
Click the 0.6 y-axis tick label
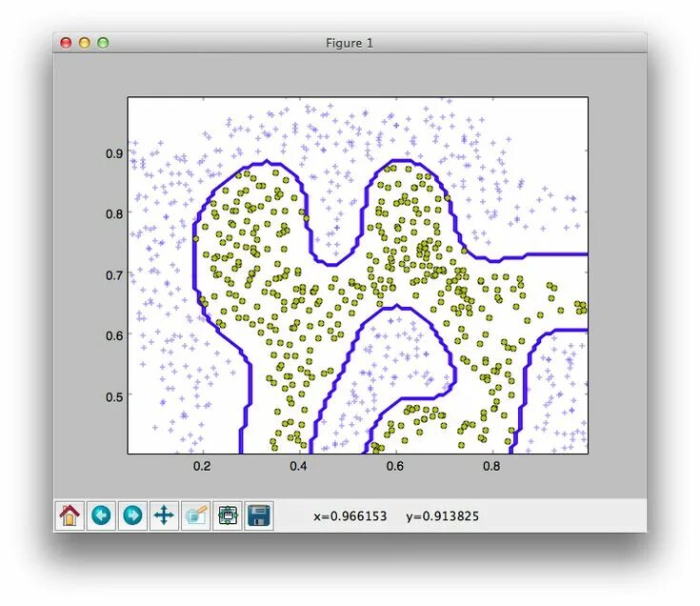click(114, 335)
